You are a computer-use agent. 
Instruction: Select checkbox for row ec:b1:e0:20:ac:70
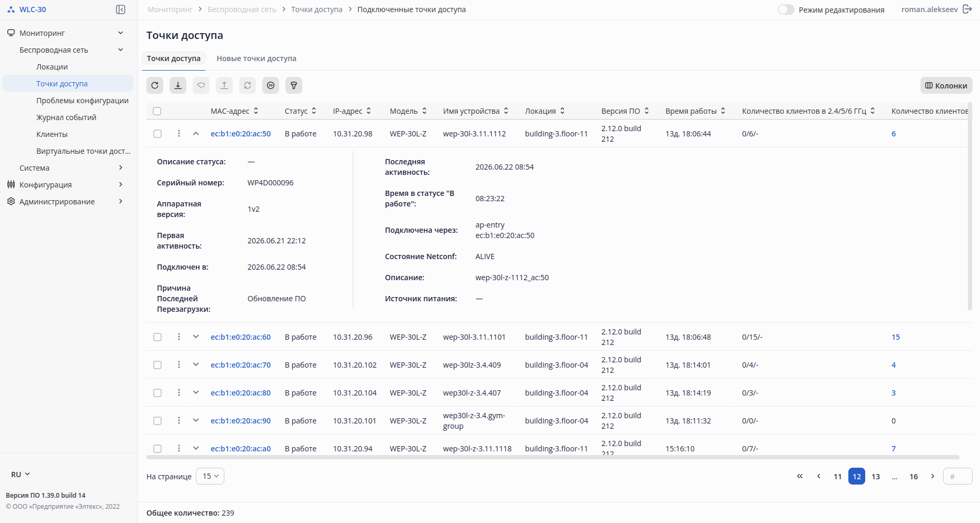[157, 365]
